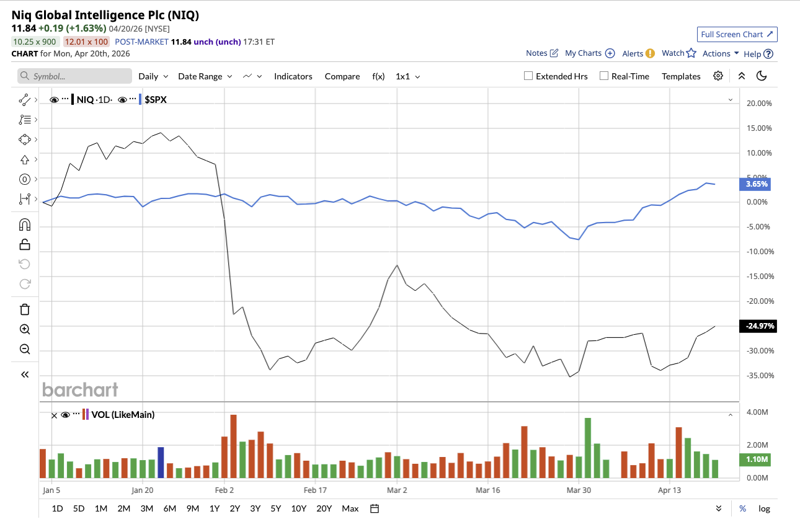Choose the shapes drawing tool icon
Image resolution: width=800 pixels, height=532 pixels.
[25, 139]
